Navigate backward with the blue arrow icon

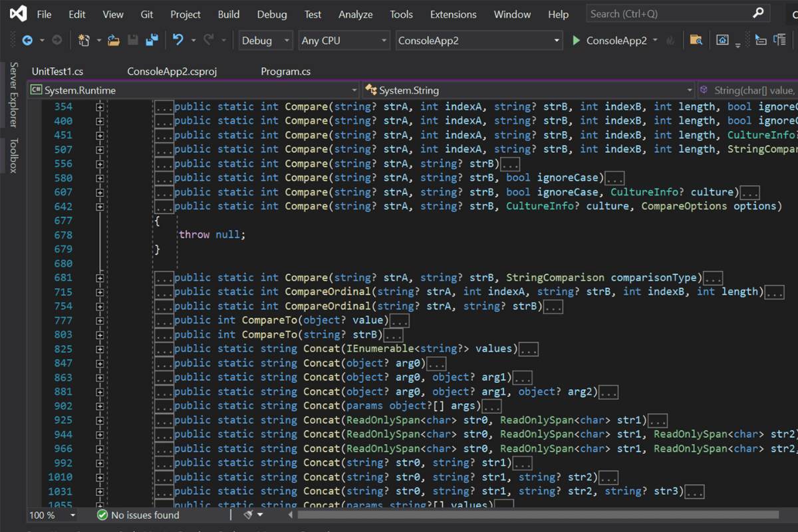pyautogui.click(x=27, y=41)
